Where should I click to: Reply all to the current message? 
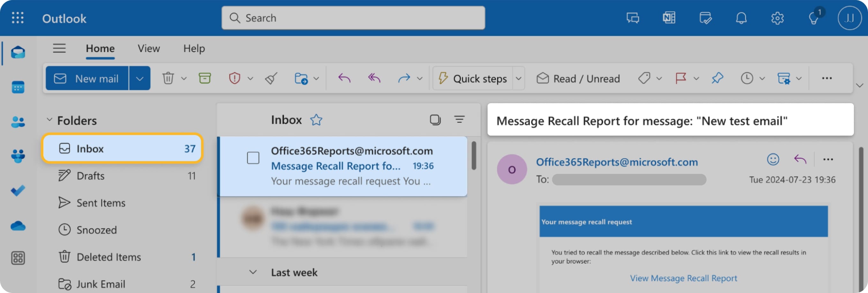(374, 78)
